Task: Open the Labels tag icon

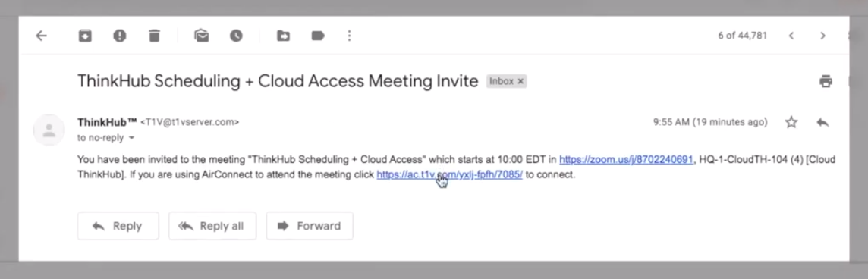Action: 318,36
